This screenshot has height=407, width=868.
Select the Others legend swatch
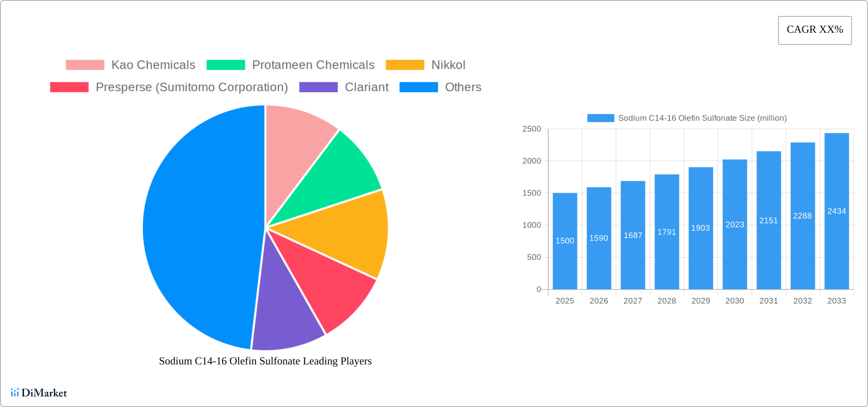tap(418, 87)
